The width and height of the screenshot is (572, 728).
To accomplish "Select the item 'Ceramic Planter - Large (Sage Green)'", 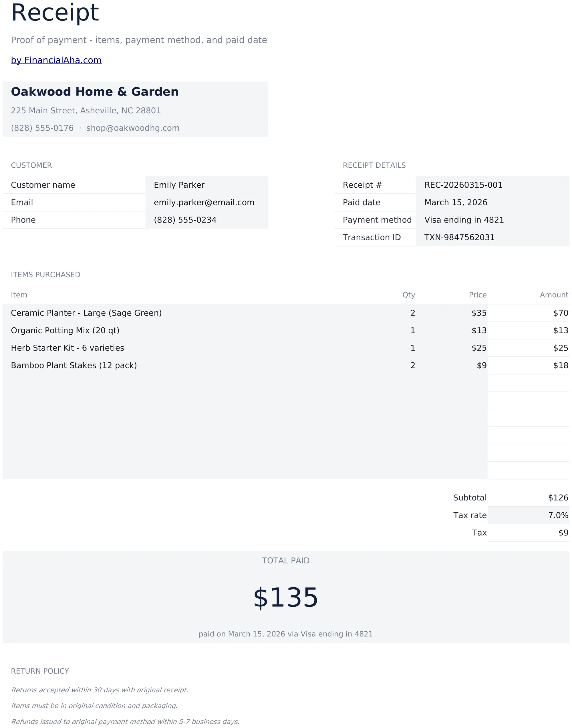I will 86,313.
